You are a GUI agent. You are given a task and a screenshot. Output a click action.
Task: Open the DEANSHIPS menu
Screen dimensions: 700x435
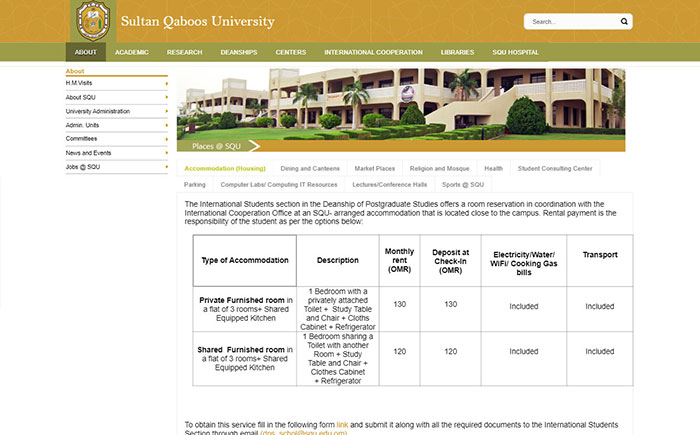click(239, 52)
